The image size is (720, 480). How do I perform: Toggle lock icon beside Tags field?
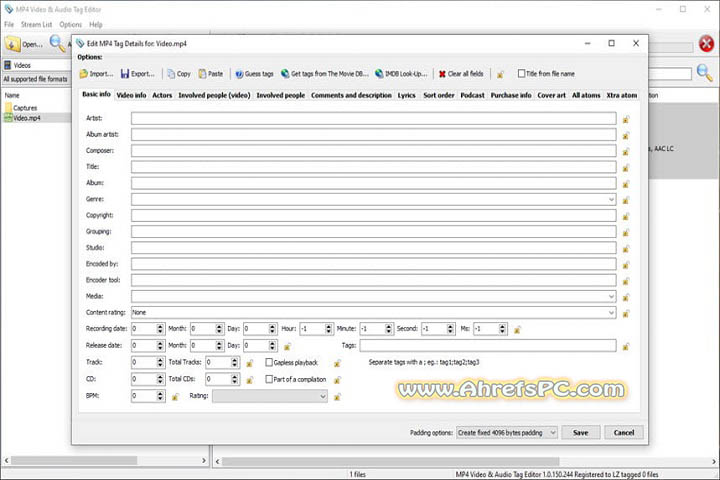[x=625, y=346]
